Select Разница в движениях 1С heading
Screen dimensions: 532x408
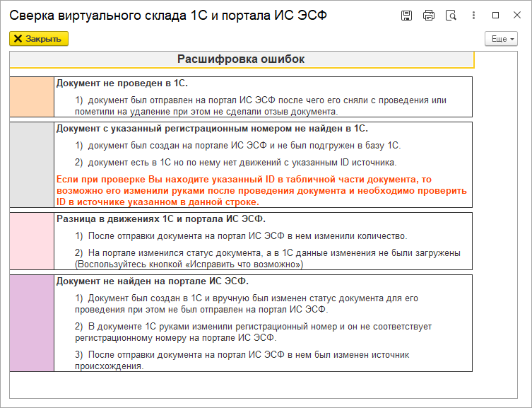point(161,219)
